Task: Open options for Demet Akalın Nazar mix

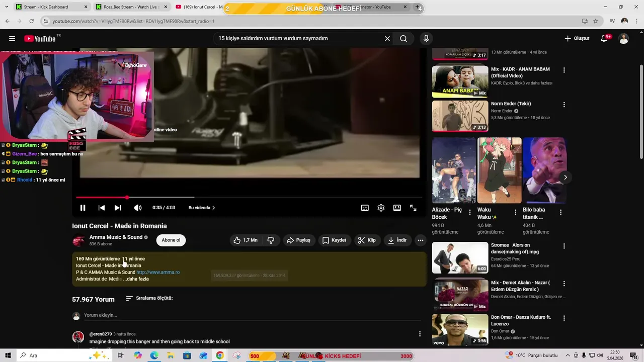Action: [564, 284]
